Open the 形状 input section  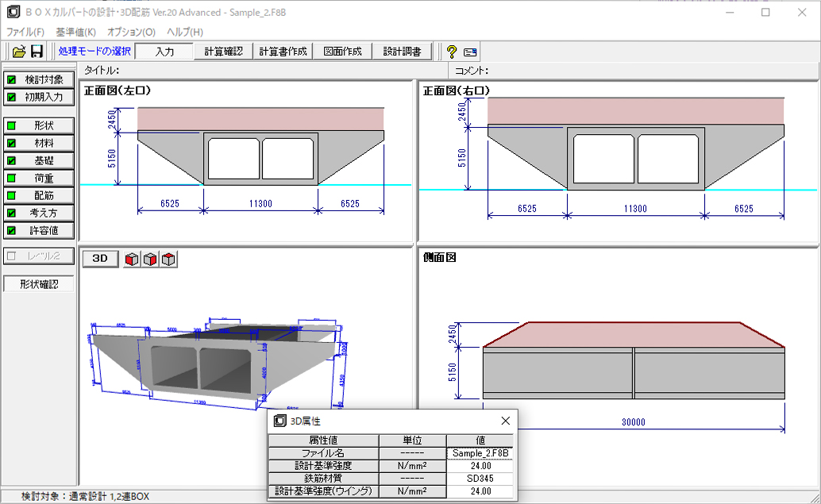(x=39, y=125)
